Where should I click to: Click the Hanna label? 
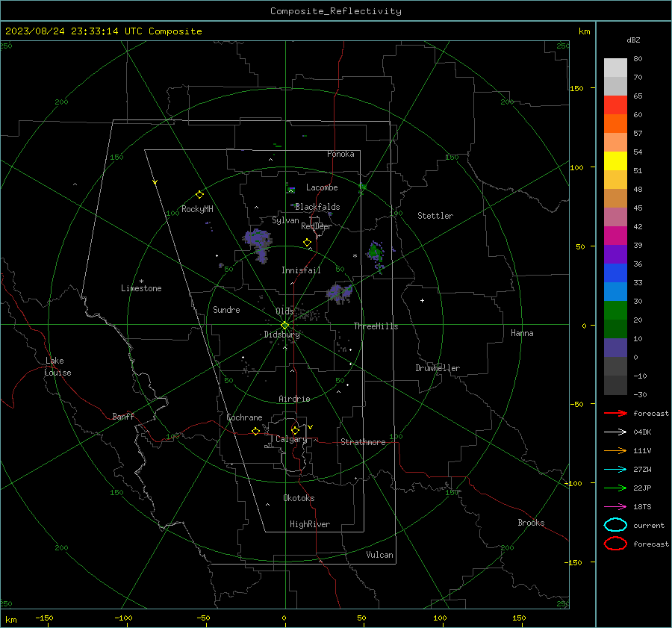[522, 333]
